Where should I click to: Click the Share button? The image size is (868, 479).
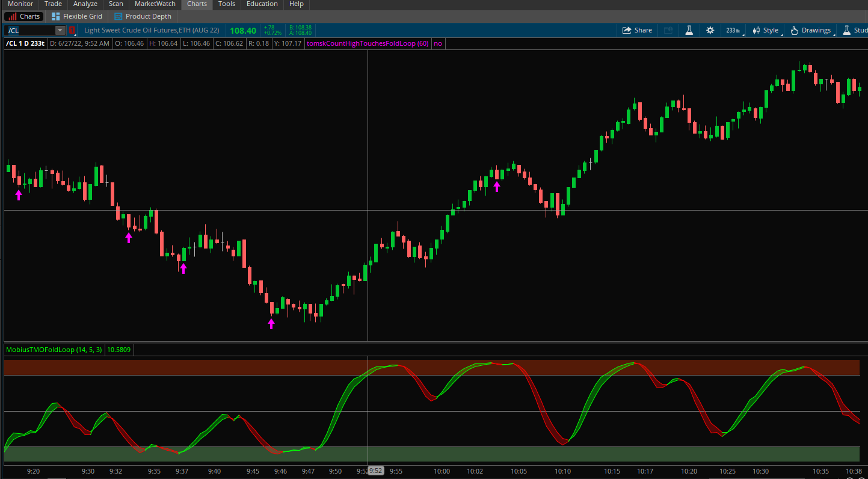[637, 30]
